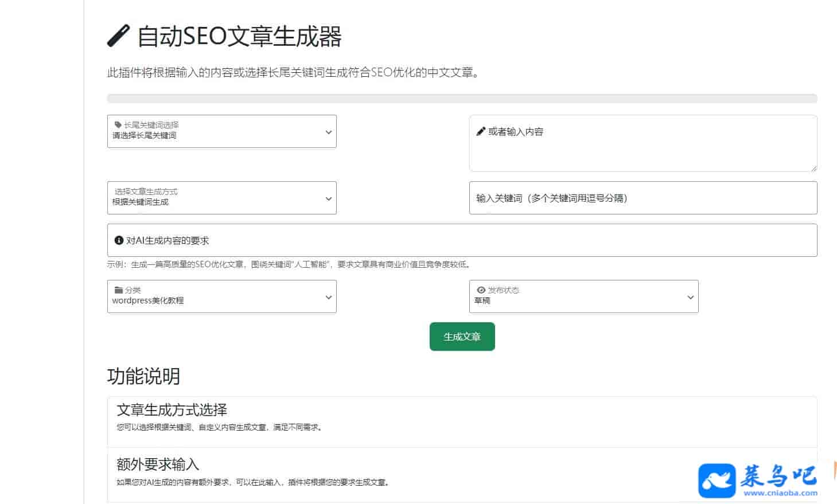Click the eye icon beside 发布状态
The image size is (837, 504).
(481, 290)
